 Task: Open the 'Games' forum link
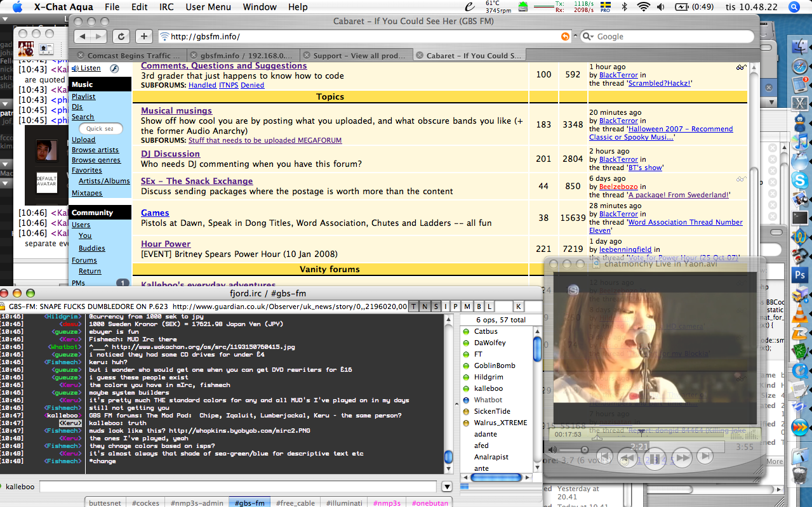coord(155,213)
